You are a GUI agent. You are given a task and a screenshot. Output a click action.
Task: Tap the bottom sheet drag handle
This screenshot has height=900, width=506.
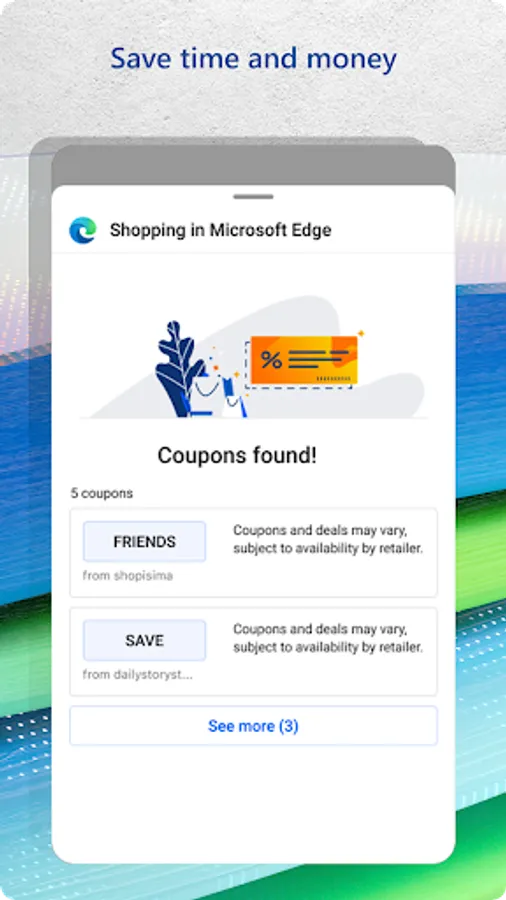click(x=253, y=196)
